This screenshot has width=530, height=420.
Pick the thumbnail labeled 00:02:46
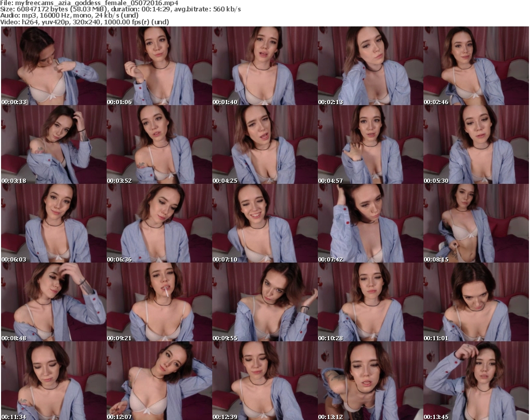[476, 66]
